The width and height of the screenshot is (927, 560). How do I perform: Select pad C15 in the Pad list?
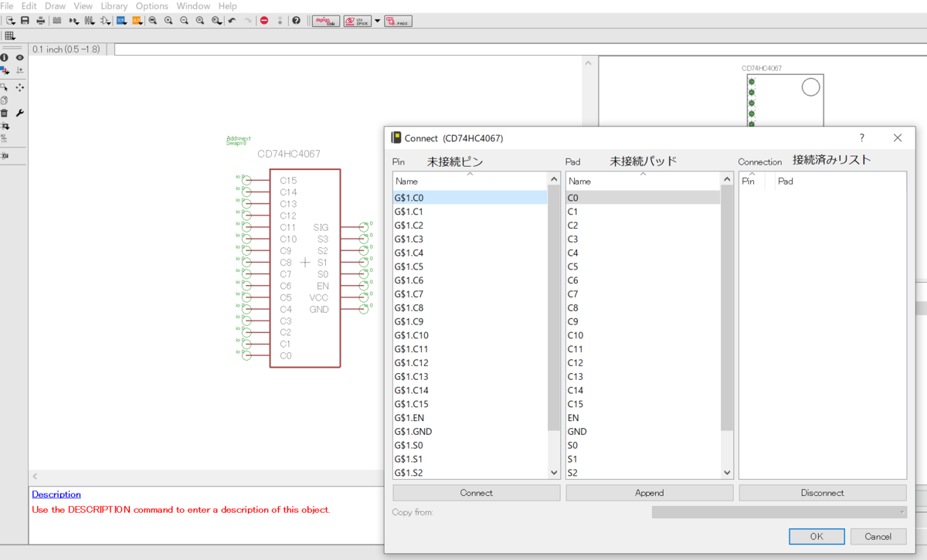click(x=643, y=404)
